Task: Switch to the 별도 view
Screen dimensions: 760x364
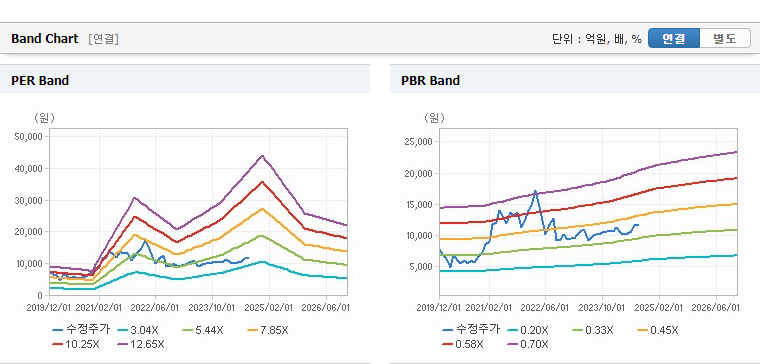Action: (725, 38)
